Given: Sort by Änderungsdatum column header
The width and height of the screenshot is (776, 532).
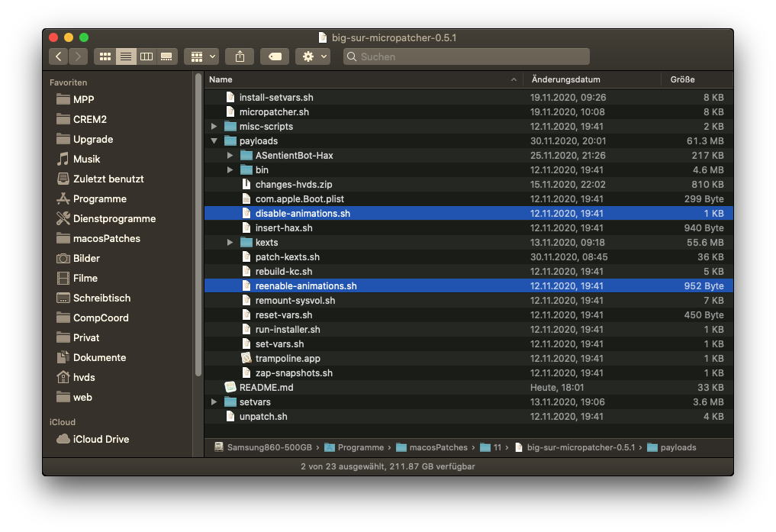Looking at the screenshot, I should click(592, 79).
